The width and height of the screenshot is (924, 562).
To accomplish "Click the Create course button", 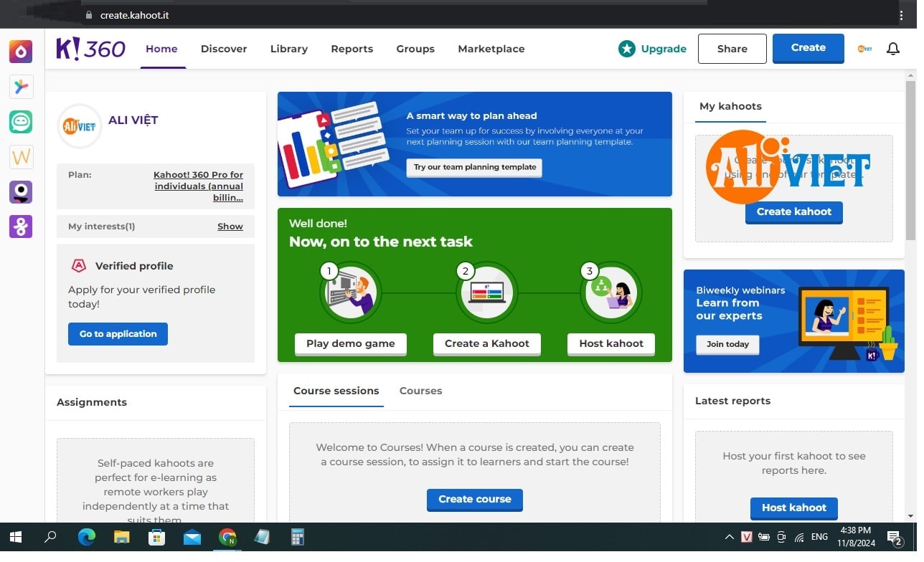I will click(475, 499).
